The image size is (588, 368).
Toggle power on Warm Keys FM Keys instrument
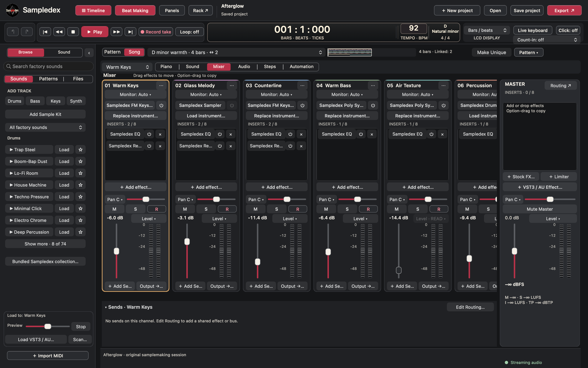coord(161,105)
